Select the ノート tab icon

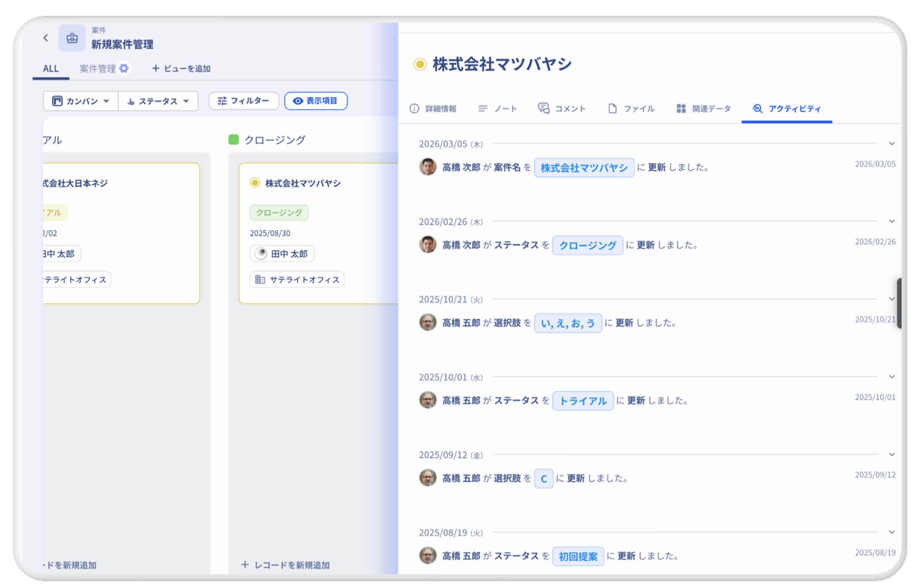click(483, 109)
